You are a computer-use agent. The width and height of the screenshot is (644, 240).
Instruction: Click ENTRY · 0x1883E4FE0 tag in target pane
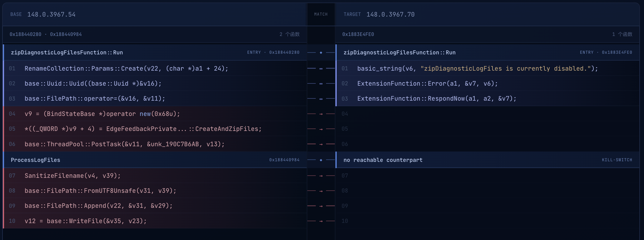(x=606, y=52)
